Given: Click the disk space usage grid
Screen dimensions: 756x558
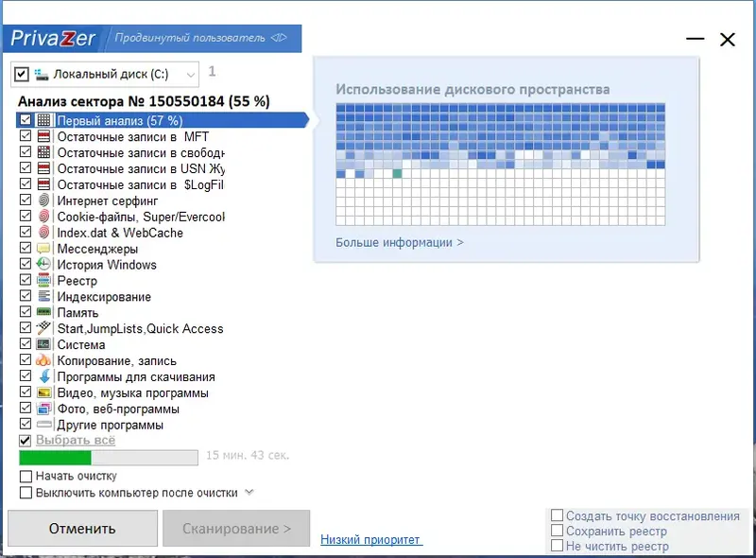Looking at the screenshot, I should (x=501, y=165).
